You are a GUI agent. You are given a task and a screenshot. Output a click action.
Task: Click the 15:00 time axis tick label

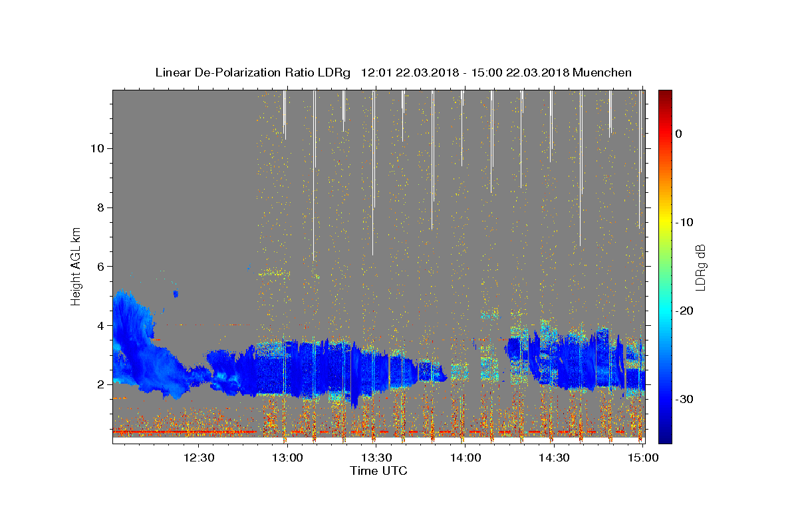(x=642, y=458)
